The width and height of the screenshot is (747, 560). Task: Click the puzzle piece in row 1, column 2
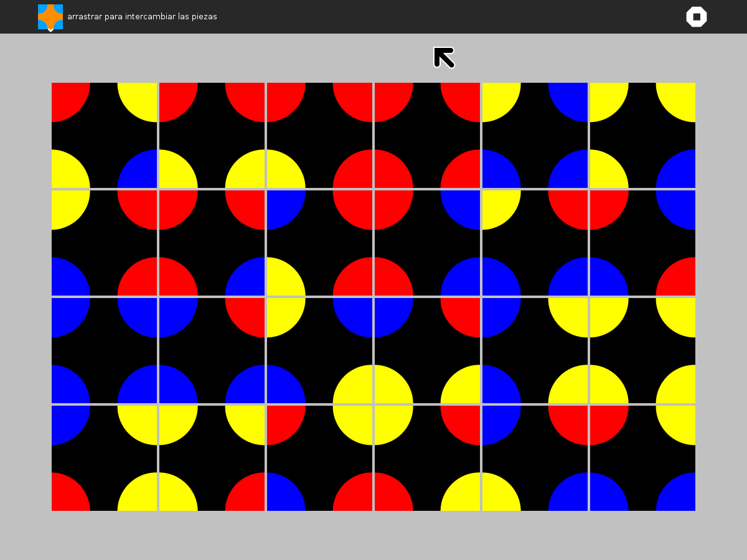(212, 135)
